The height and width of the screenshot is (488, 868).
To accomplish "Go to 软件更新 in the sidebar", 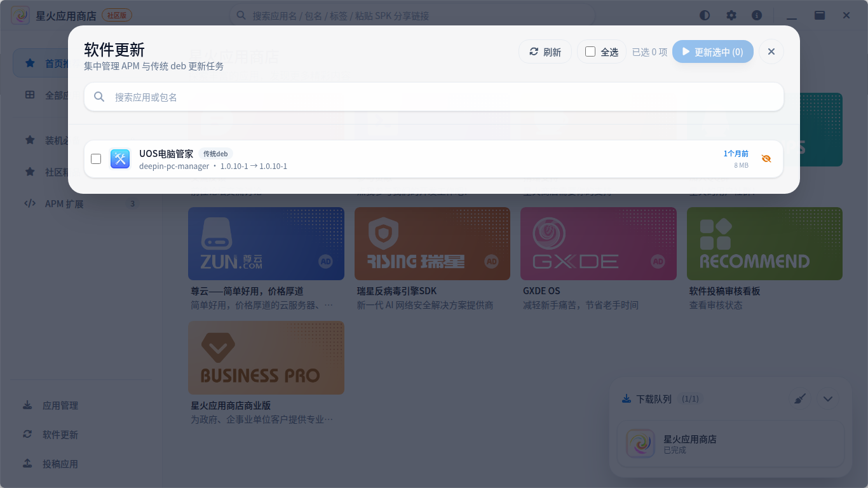I will click(81, 435).
